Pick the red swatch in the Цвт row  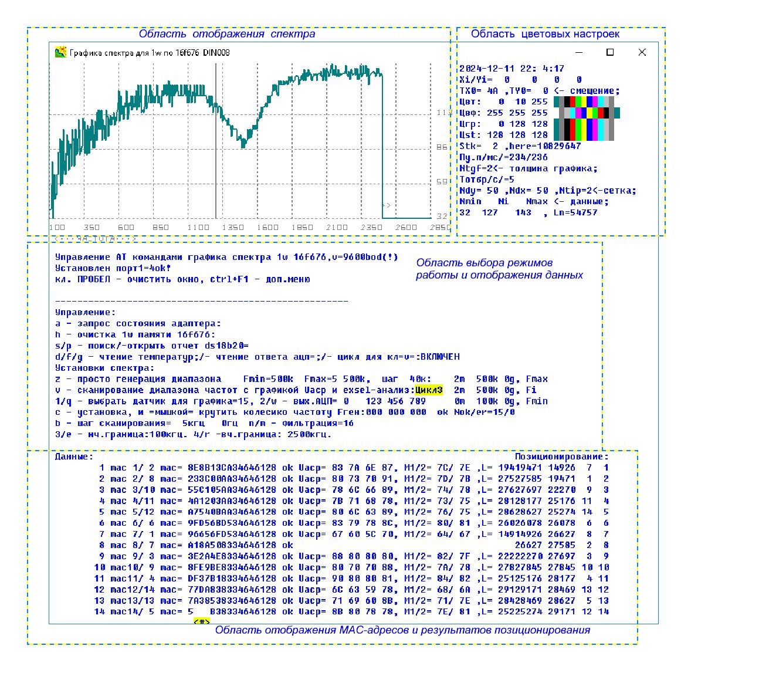[x=572, y=102]
